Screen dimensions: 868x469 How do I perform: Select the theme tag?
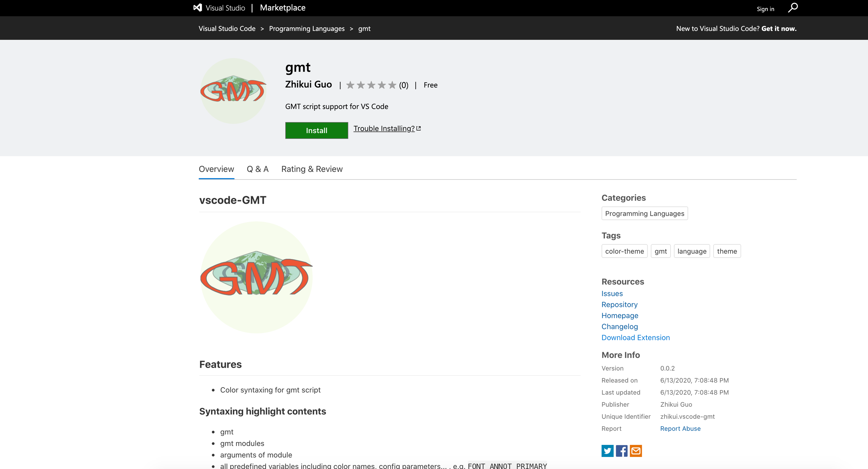coord(727,251)
